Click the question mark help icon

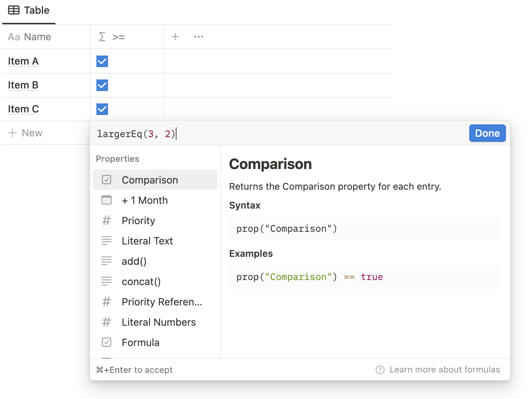click(x=380, y=370)
